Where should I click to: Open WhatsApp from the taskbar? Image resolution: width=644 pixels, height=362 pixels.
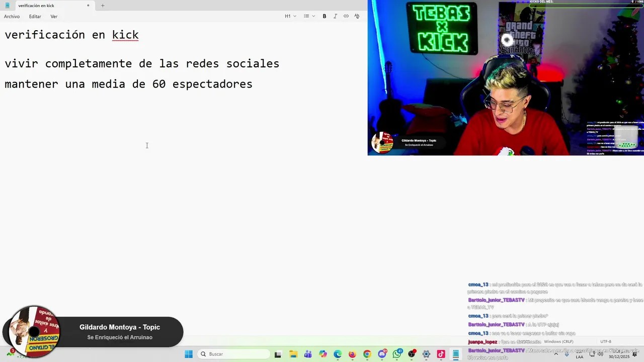[x=397, y=354]
